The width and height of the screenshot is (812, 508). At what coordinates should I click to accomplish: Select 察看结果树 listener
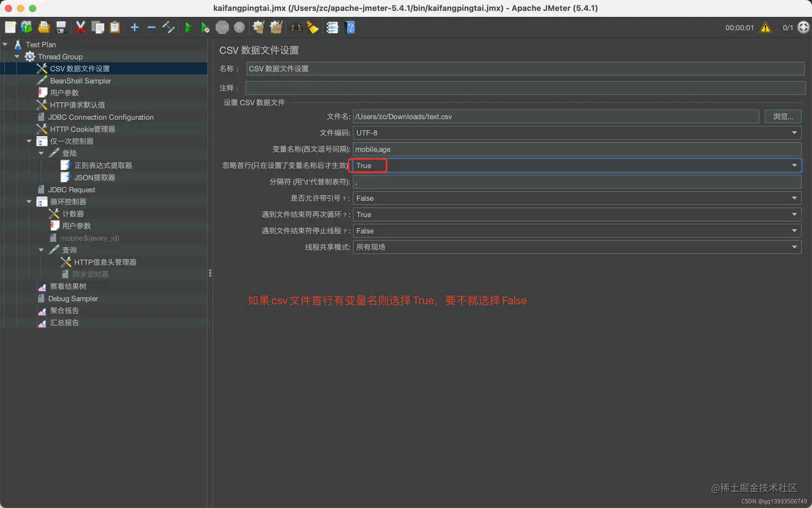[x=68, y=287]
